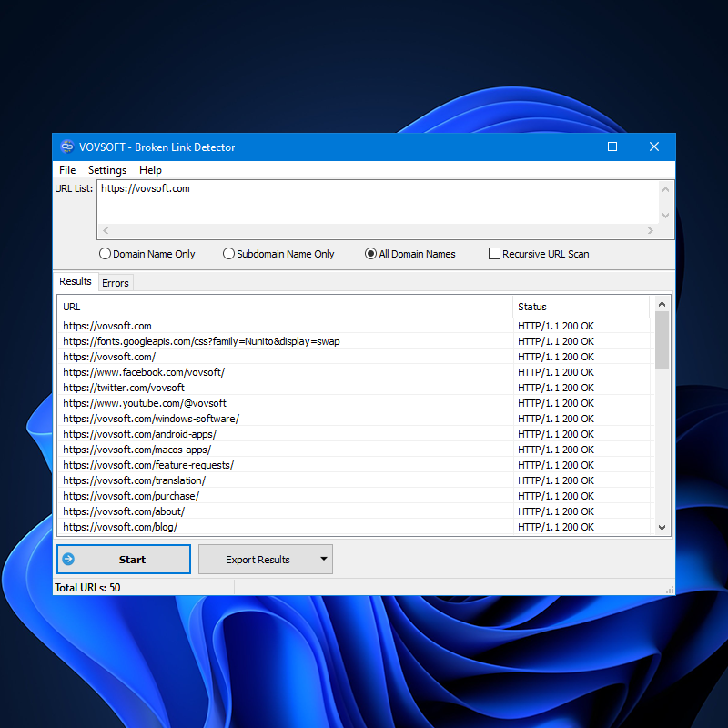Open the Help menu
The width and height of the screenshot is (728, 728).
pyautogui.click(x=150, y=170)
